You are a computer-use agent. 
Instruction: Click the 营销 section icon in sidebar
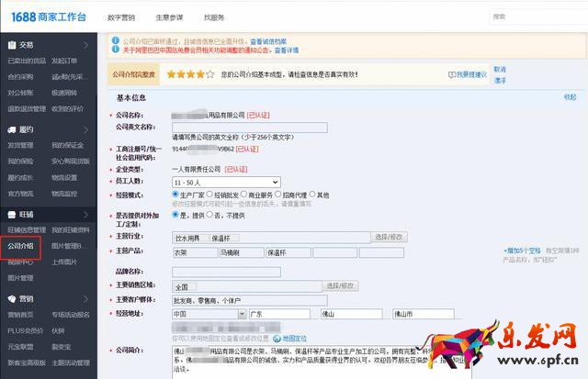(10, 298)
